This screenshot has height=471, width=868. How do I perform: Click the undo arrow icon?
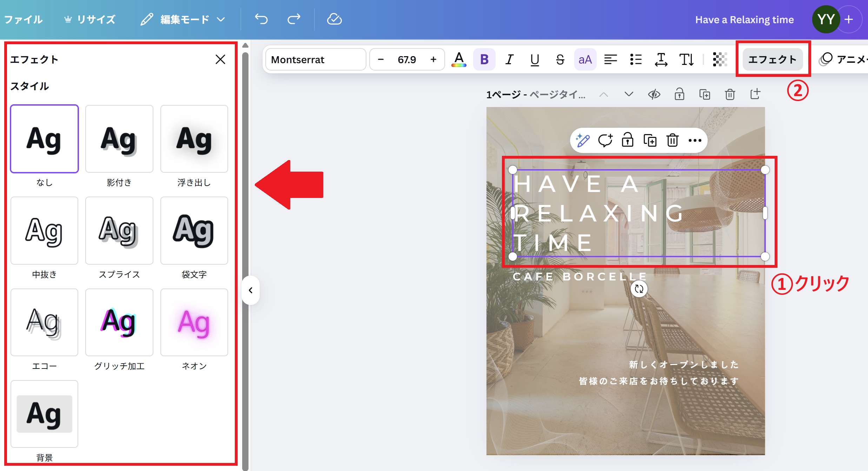pyautogui.click(x=261, y=19)
